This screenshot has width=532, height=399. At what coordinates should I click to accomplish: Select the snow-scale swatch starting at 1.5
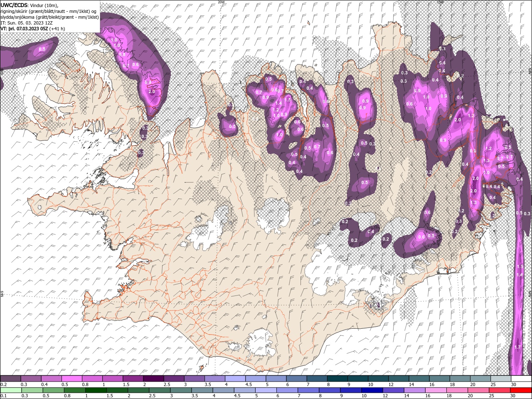133,379
